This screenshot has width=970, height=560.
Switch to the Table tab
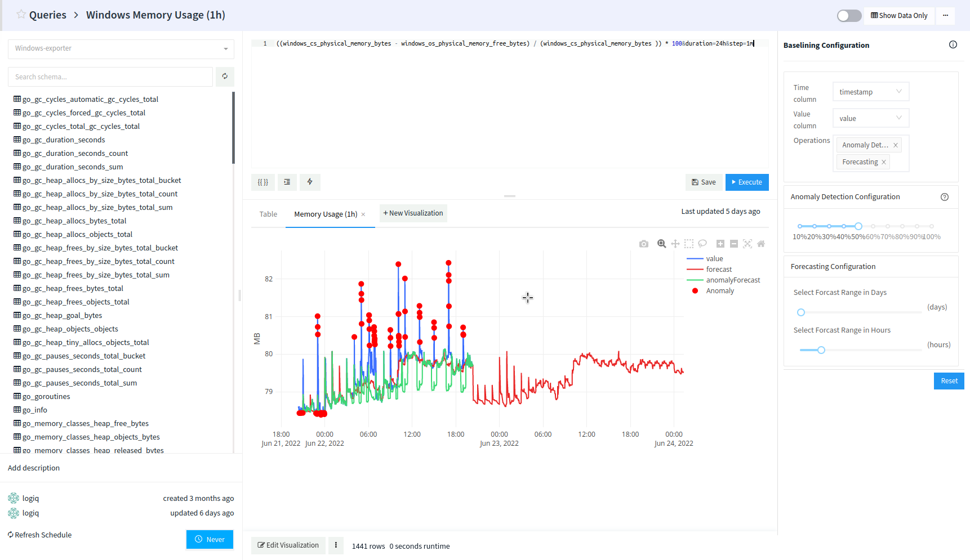pos(268,214)
